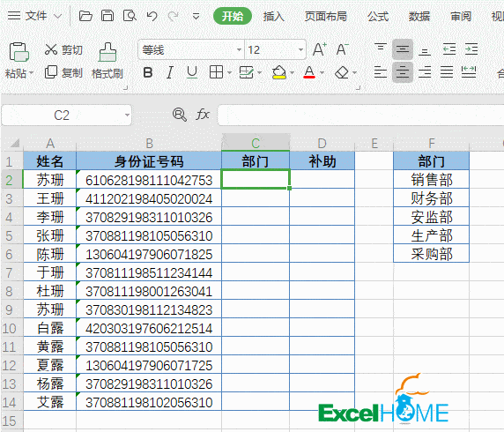Image resolution: width=504 pixels, height=432 pixels.
Task: Click the 复制 copy button
Action: point(63,72)
